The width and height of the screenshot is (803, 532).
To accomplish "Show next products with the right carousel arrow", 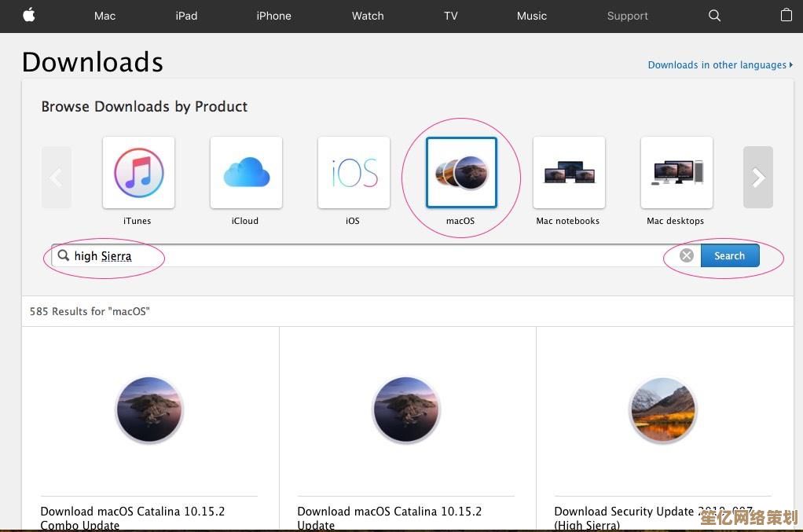I will pyautogui.click(x=758, y=177).
